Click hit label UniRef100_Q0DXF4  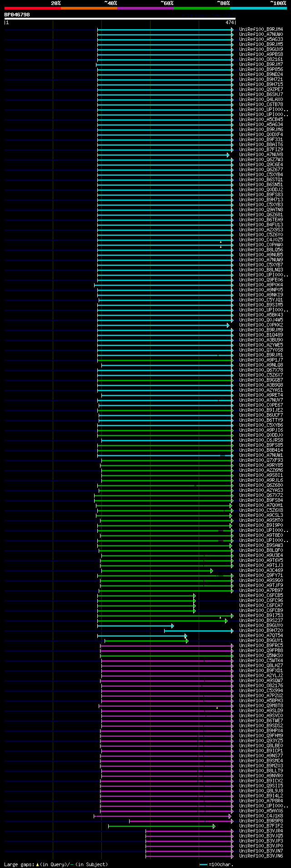tap(261, 135)
